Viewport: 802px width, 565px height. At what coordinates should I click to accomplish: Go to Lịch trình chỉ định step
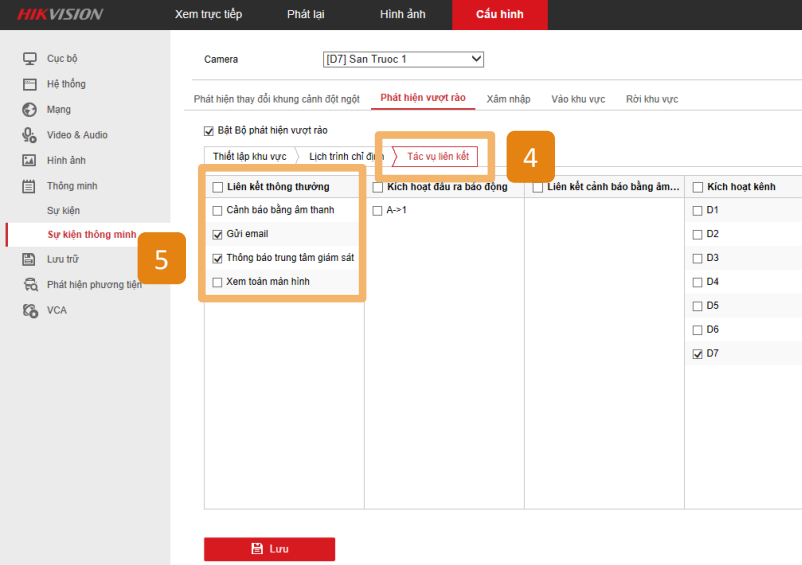[342, 157]
